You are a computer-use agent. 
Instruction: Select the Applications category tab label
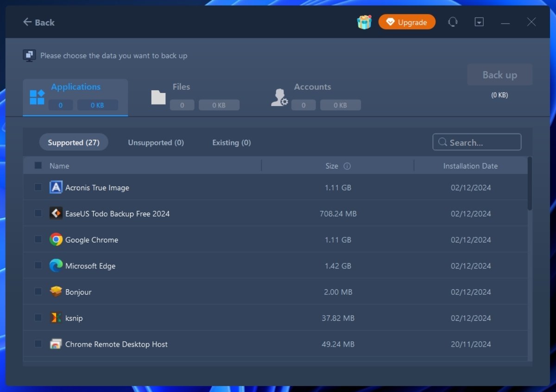76,87
